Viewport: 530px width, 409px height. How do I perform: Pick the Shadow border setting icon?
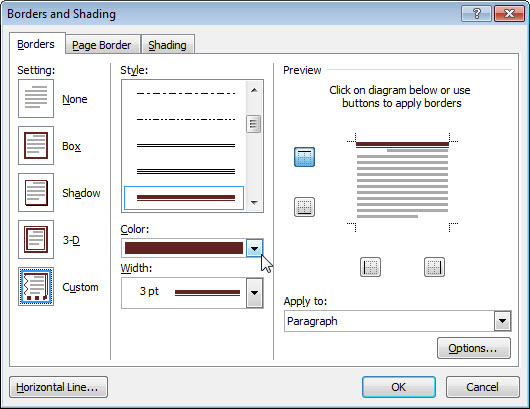point(36,193)
